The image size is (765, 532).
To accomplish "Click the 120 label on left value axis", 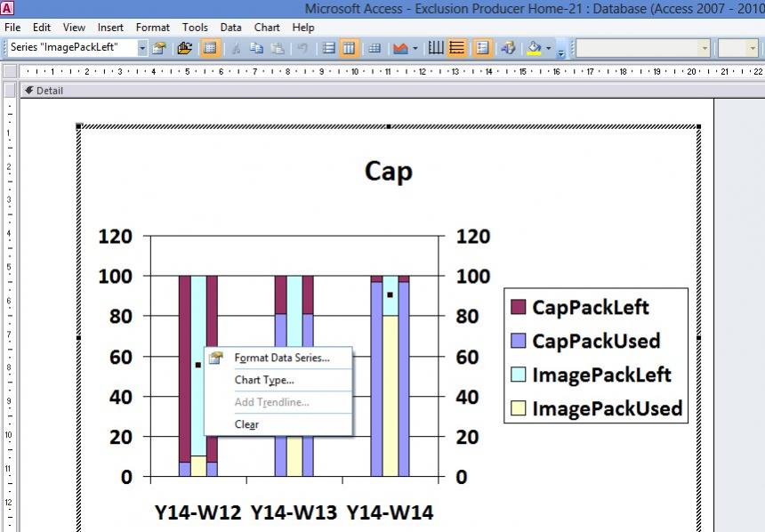I will point(115,237).
